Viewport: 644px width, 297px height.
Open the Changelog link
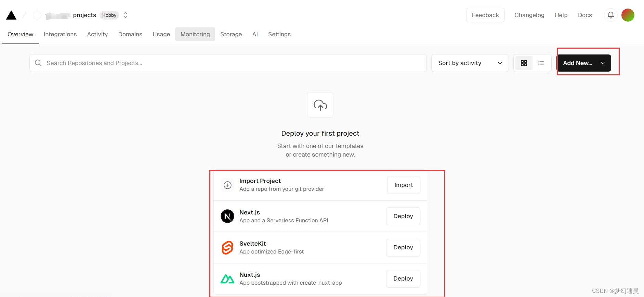click(529, 15)
